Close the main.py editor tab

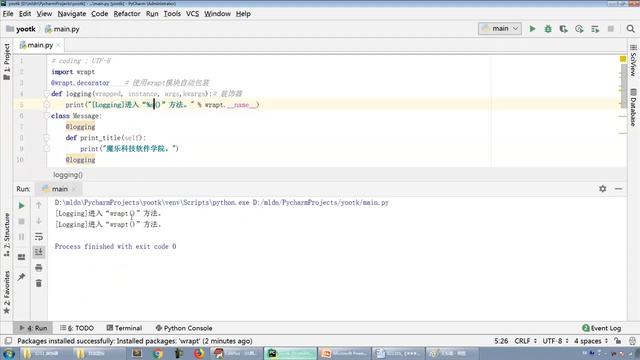(x=58, y=45)
